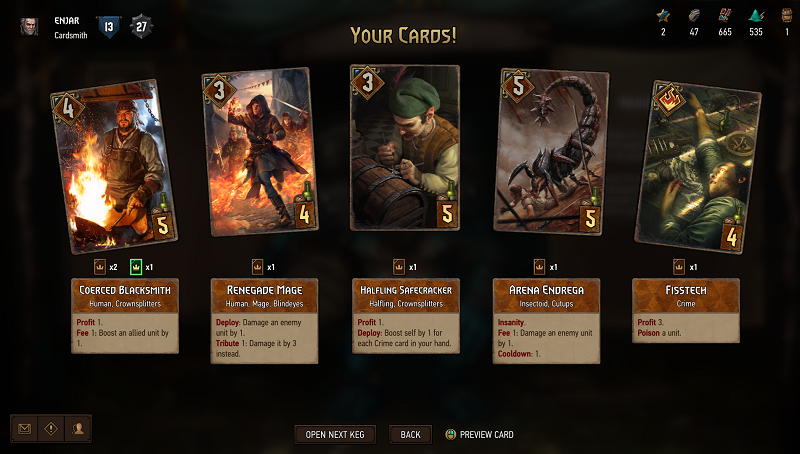Click the prestige 27 badge
Image resolution: width=800 pixels, height=454 pixels.
[141, 27]
